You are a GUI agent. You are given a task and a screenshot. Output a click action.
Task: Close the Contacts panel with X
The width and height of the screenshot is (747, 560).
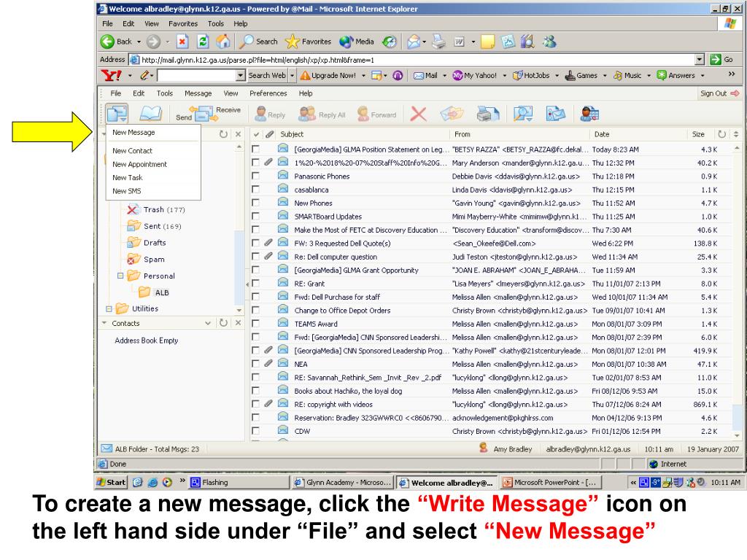(x=239, y=323)
